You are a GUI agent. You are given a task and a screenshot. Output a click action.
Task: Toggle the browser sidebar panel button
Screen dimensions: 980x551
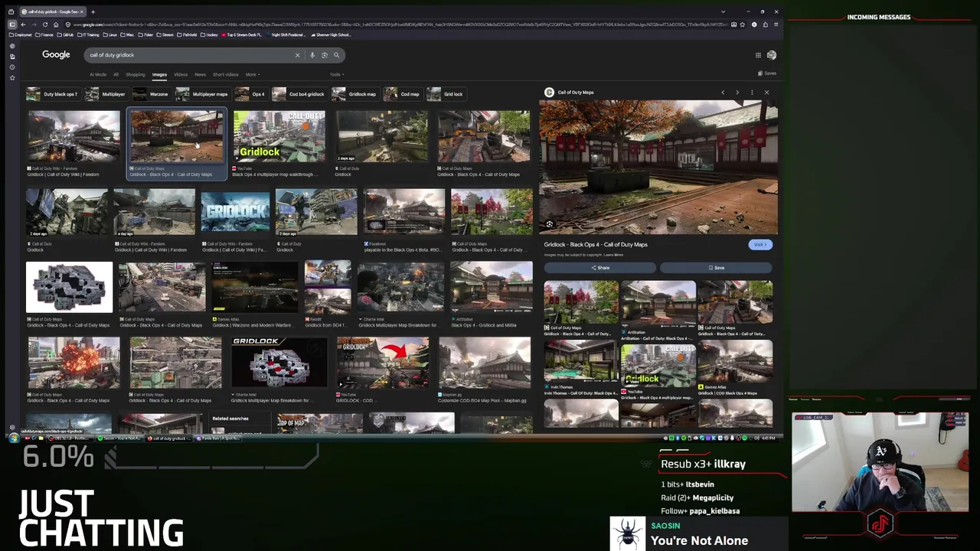click(11, 24)
